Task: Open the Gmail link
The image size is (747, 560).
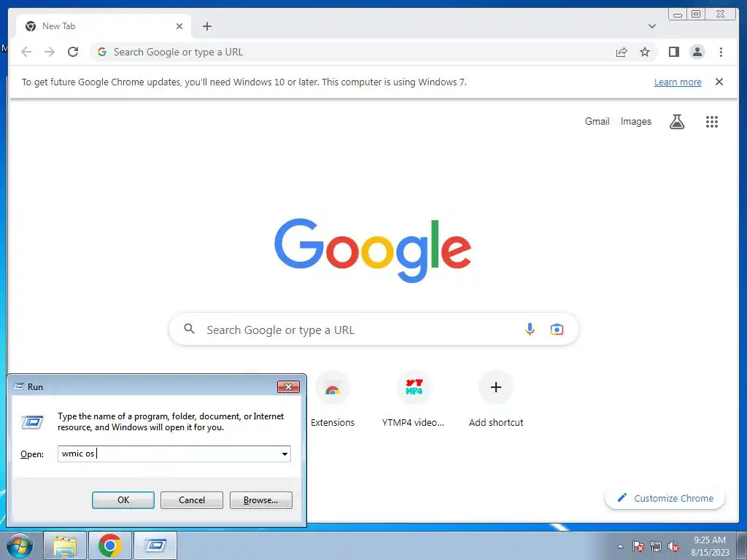Action: (597, 122)
